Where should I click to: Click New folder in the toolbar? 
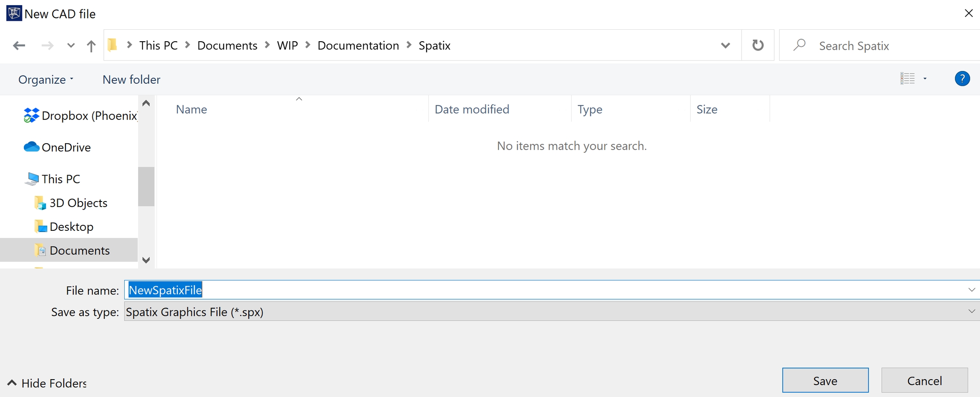(x=131, y=79)
